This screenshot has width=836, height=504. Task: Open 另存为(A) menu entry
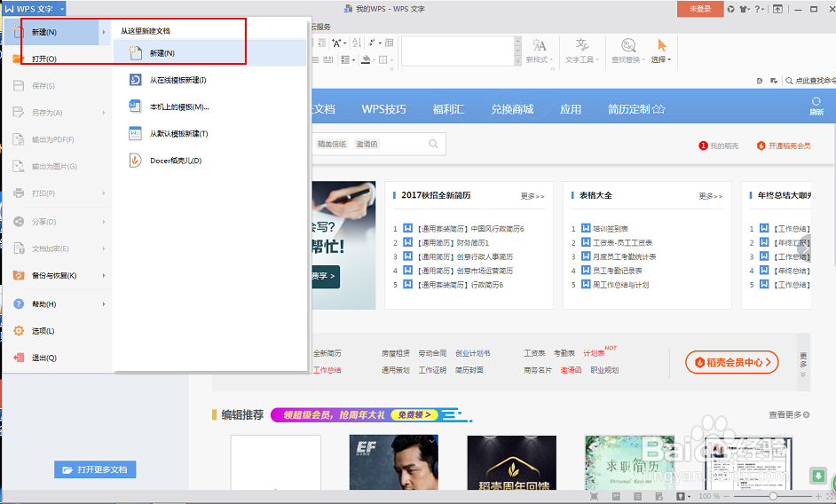(57, 113)
